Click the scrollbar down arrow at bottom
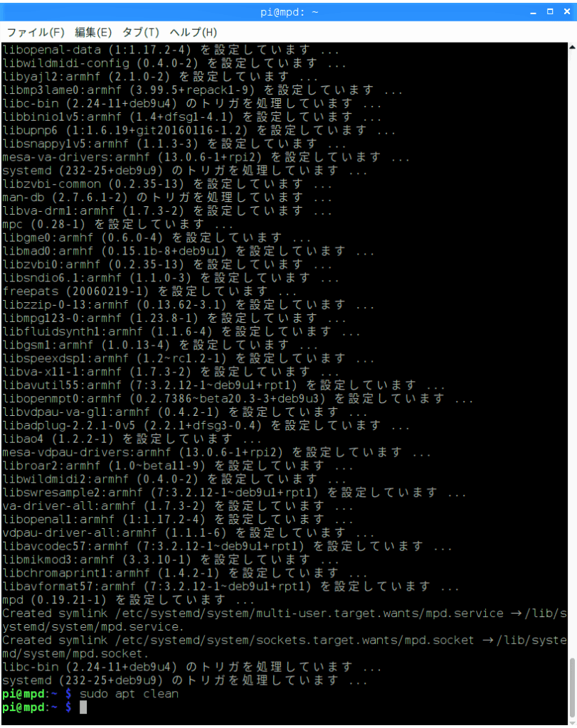Viewport: 577px width, 728px height. 572,723
